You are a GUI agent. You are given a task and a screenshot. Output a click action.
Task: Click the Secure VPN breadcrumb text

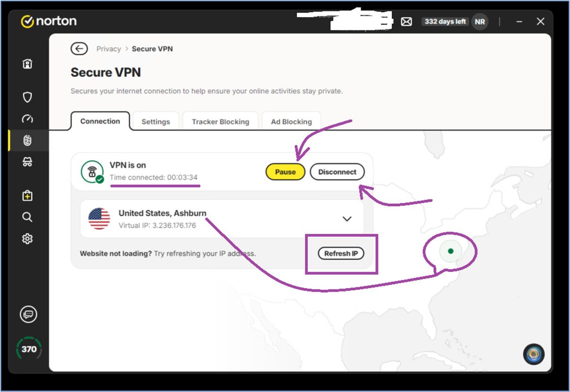[x=152, y=49]
